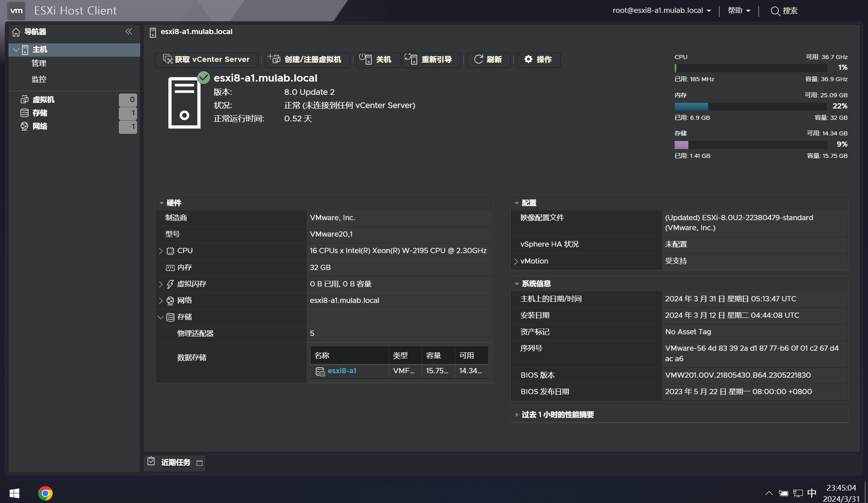The height and width of the screenshot is (503, 868).
Task: Select Storage (存储) in navigator
Action: pyautogui.click(x=40, y=113)
